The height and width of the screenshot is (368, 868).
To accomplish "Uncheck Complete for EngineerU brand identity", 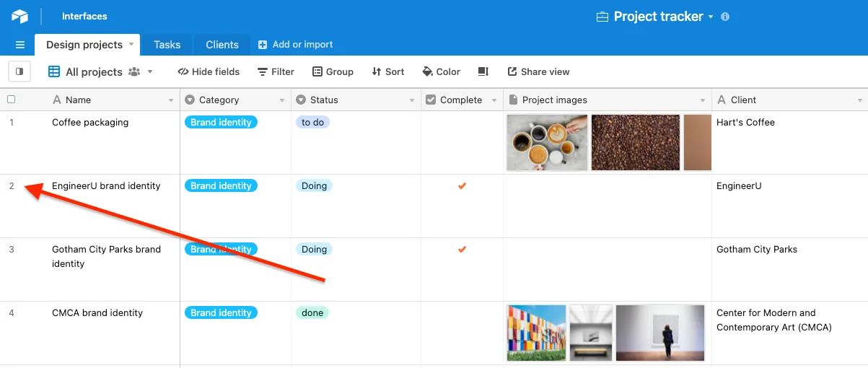I will [463, 186].
